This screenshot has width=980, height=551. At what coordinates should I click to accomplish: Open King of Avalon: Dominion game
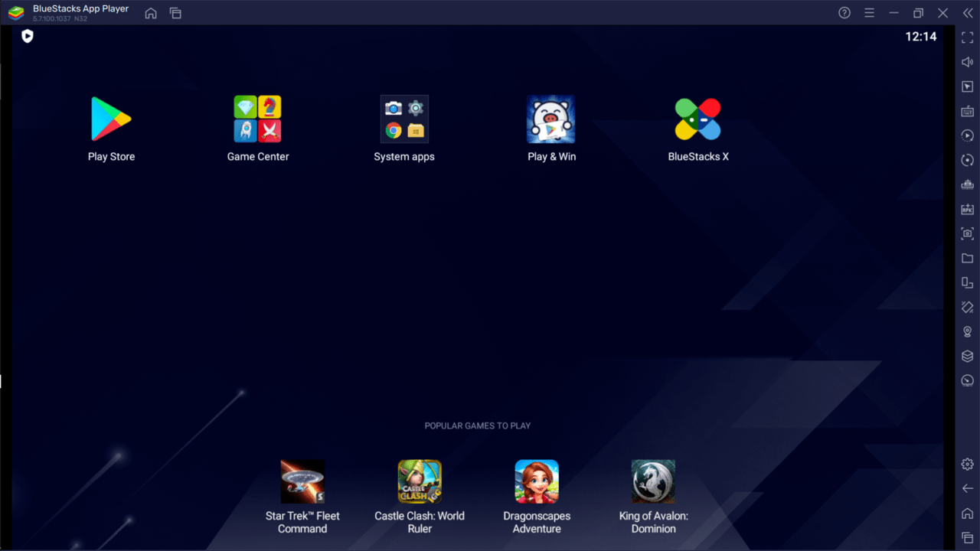(653, 481)
